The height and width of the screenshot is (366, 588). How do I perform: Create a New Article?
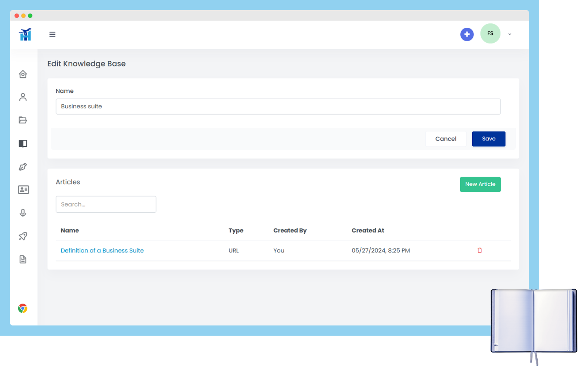click(480, 184)
